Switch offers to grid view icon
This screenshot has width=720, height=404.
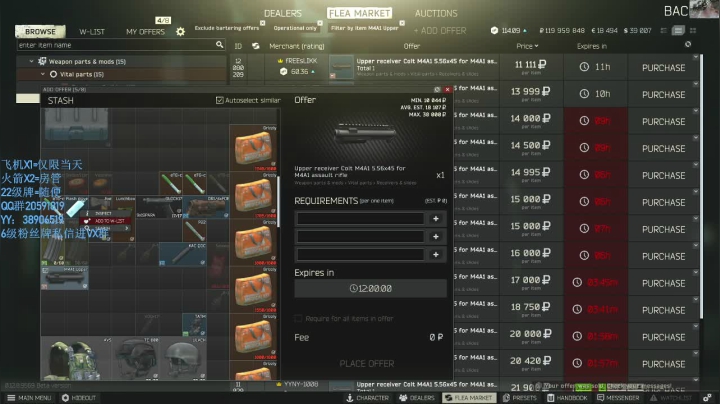pos(693,31)
